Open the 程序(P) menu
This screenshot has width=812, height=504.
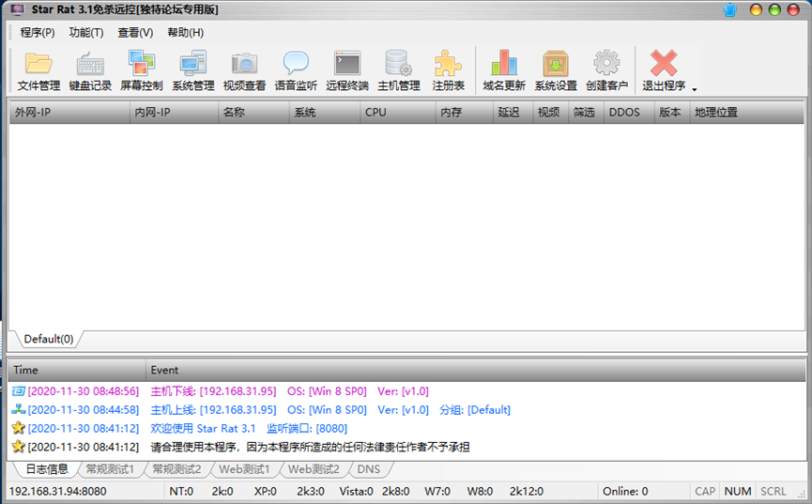pyautogui.click(x=38, y=33)
